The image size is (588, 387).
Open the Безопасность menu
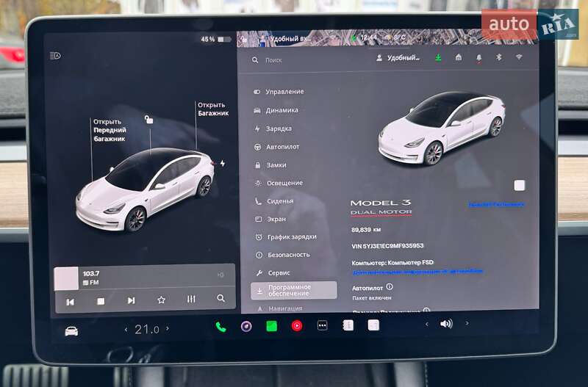[x=283, y=255]
